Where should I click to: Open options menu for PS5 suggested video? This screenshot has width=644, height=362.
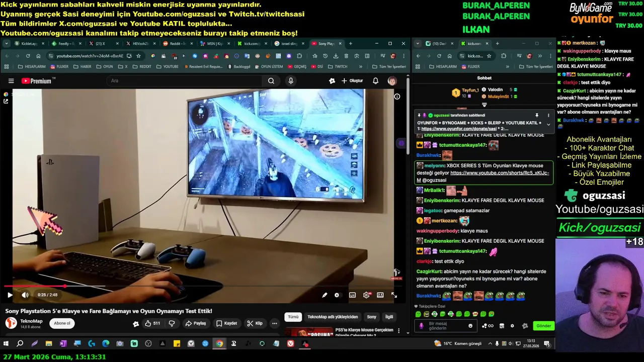tap(399, 331)
